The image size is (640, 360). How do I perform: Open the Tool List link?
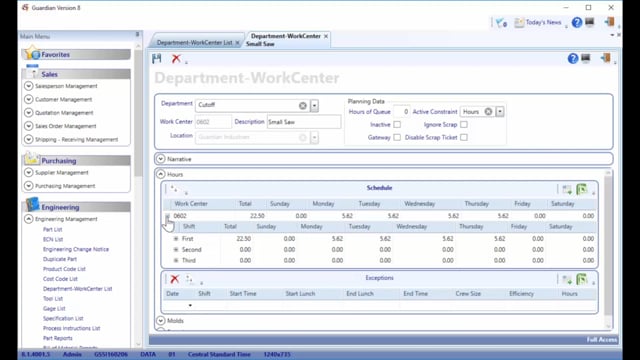click(x=53, y=298)
